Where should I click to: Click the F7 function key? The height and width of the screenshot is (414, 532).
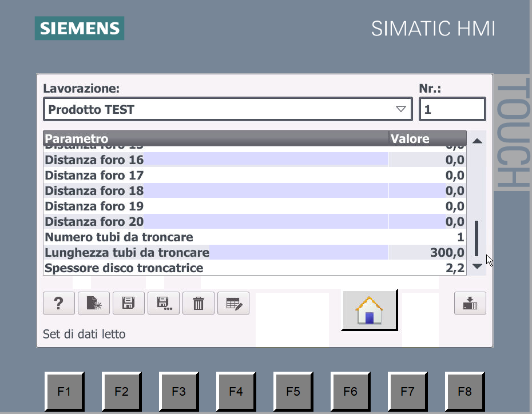(x=407, y=391)
